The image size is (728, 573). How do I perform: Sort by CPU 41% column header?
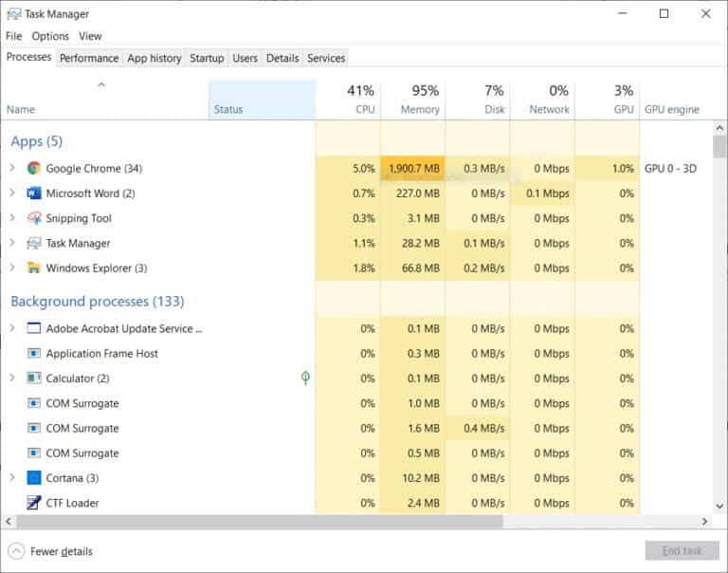[348, 100]
